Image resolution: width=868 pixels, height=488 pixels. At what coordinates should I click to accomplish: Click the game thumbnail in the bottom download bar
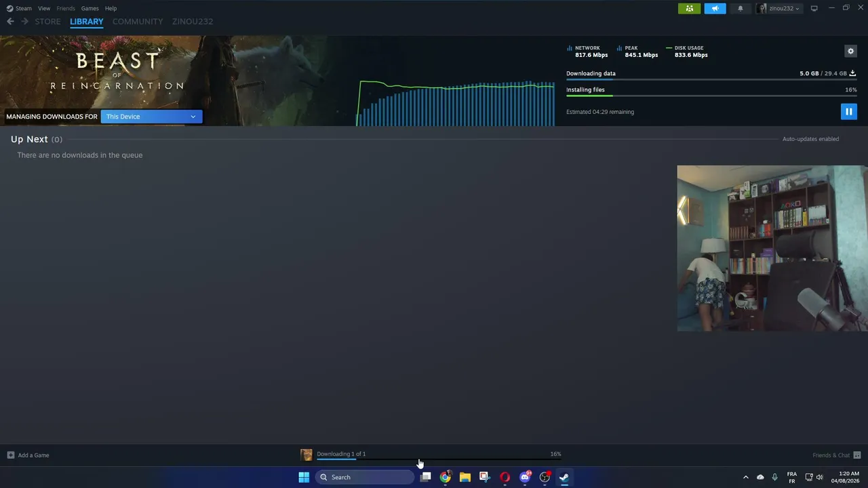[307, 455]
